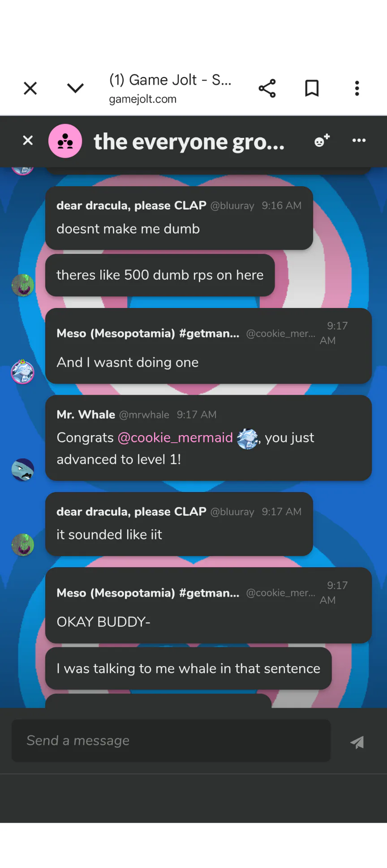Tap the send message paper plane
Viewport: 387px width, 868px height.
point(357,742)
